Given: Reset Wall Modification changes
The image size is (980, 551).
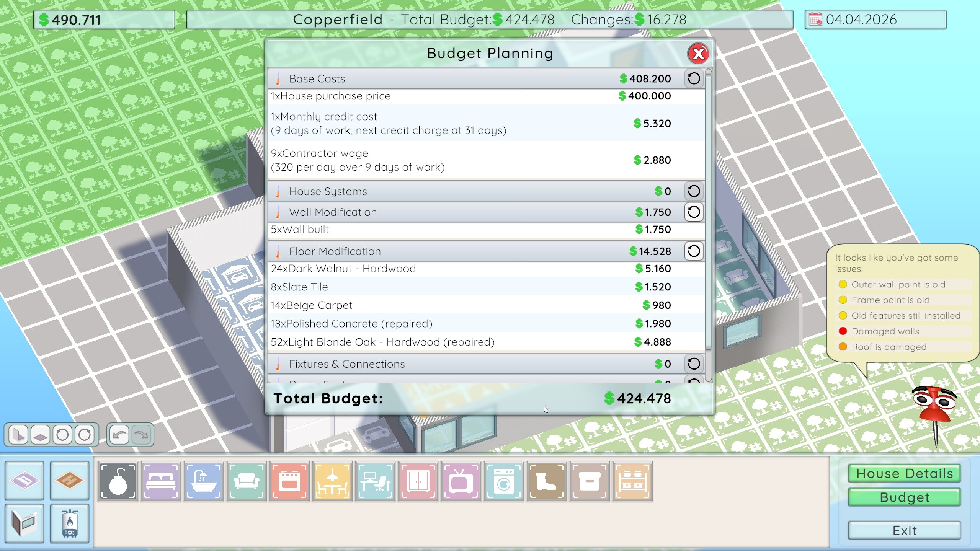Looking at the screenshot, I should click(x=694, y=212).
